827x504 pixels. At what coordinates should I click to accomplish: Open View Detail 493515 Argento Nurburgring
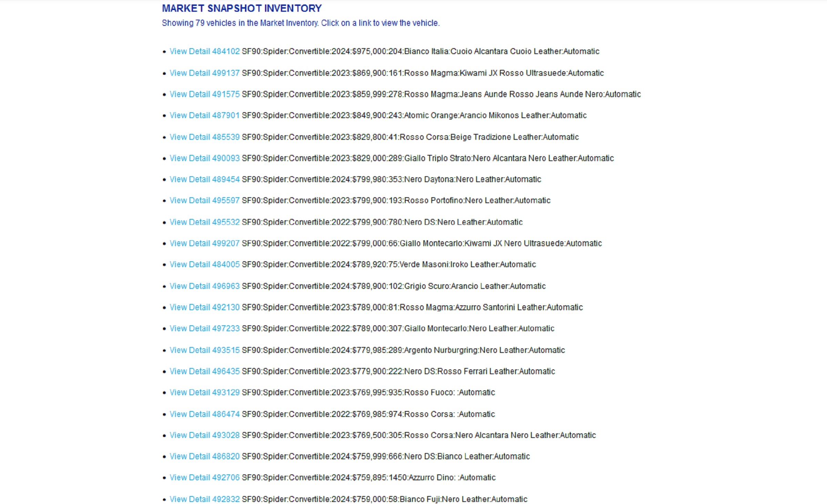point(204,350)
